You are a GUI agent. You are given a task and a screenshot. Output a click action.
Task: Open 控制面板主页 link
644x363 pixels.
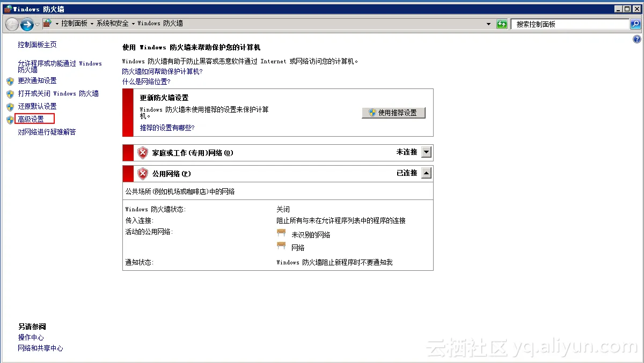(x=37, y=45)
